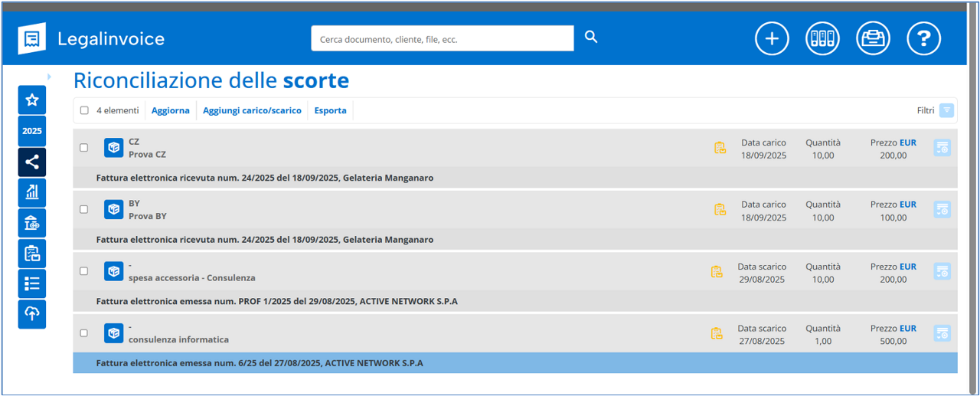Viewport: 980px width, 396px height.
Task: Select the checkbox for CZ item
Action: (84, 148)
